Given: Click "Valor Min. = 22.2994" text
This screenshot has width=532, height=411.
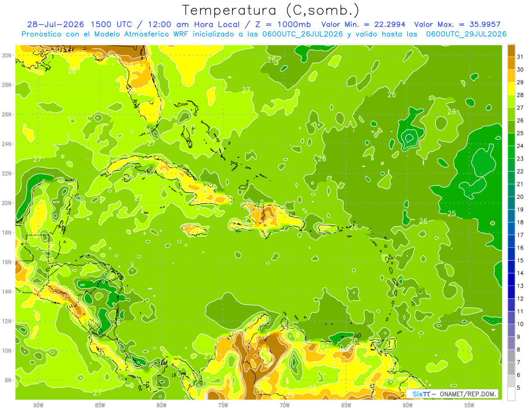Looking at the screenshot, I should point(364,24).
